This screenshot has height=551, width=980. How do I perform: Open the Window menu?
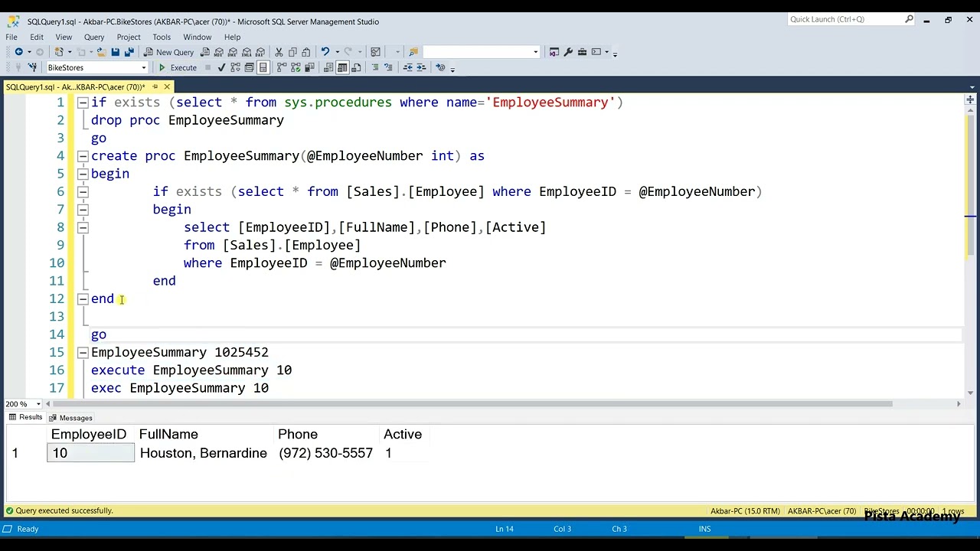[198, 37]
